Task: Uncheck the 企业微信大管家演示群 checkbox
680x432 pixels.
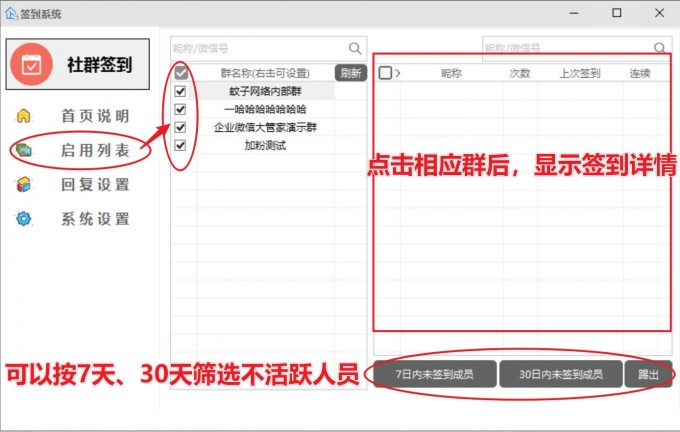Action: [180, 127]
